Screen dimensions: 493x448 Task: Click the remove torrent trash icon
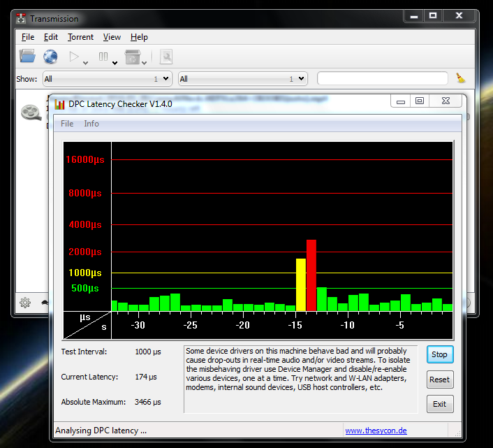point(133,57)
